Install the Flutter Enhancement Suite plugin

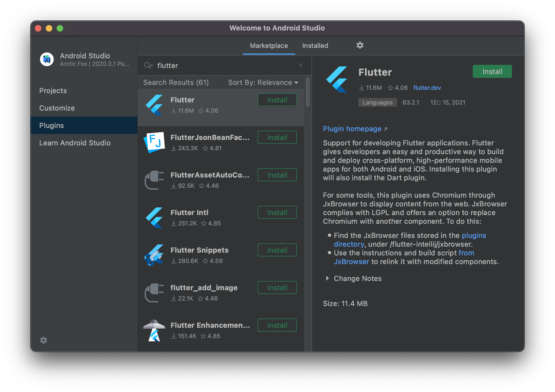(277, 325)
